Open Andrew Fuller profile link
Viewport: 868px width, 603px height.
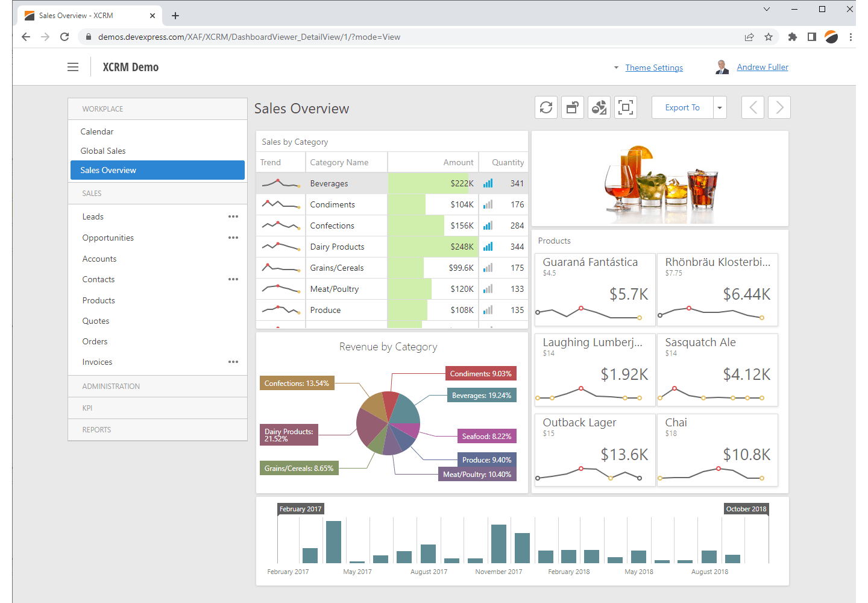coord(763,67)
